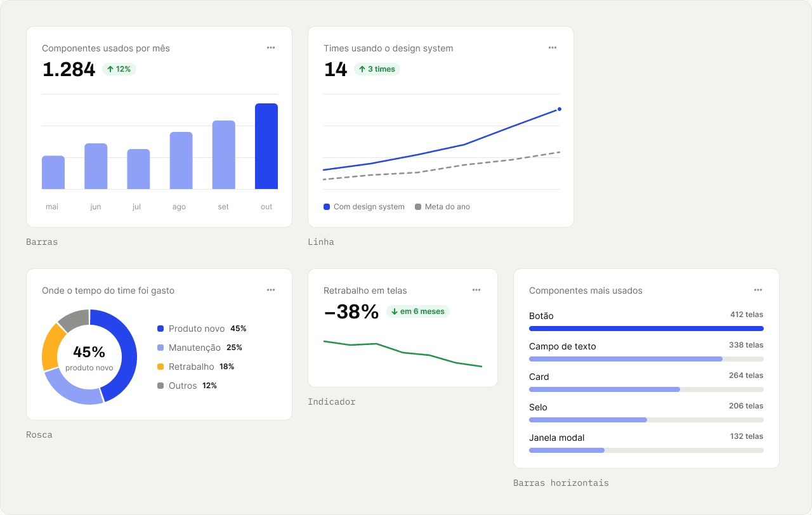Click the 'jul' bar in the bar chart
Screen dimensions: 812x515
(138, 169)
